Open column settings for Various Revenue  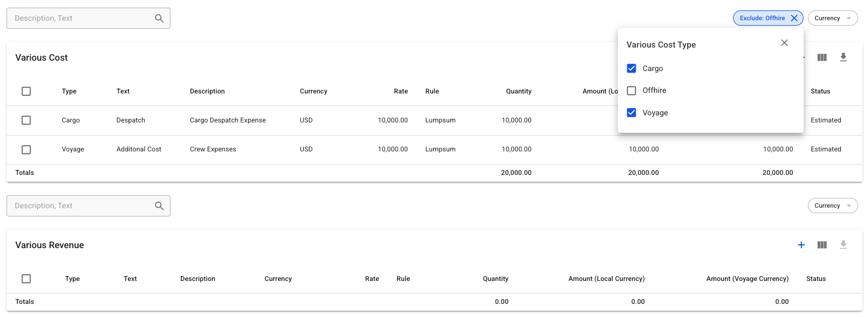(822, 245)
